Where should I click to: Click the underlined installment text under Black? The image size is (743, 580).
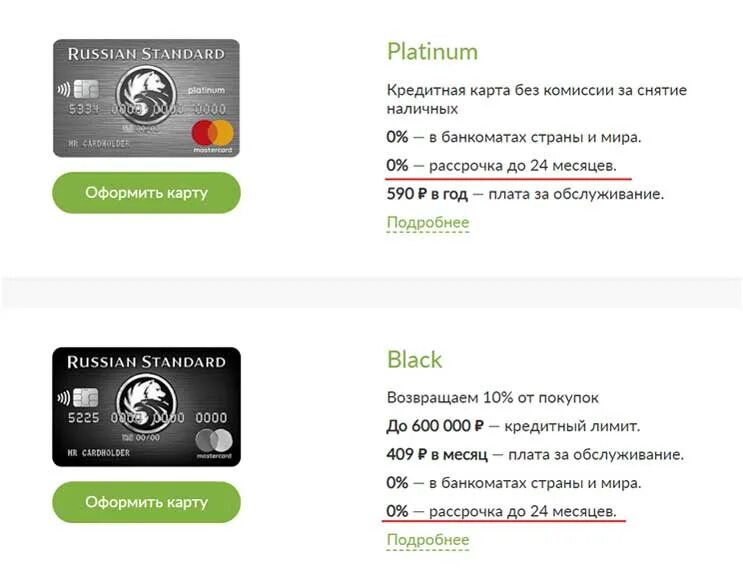pos(501,511)
